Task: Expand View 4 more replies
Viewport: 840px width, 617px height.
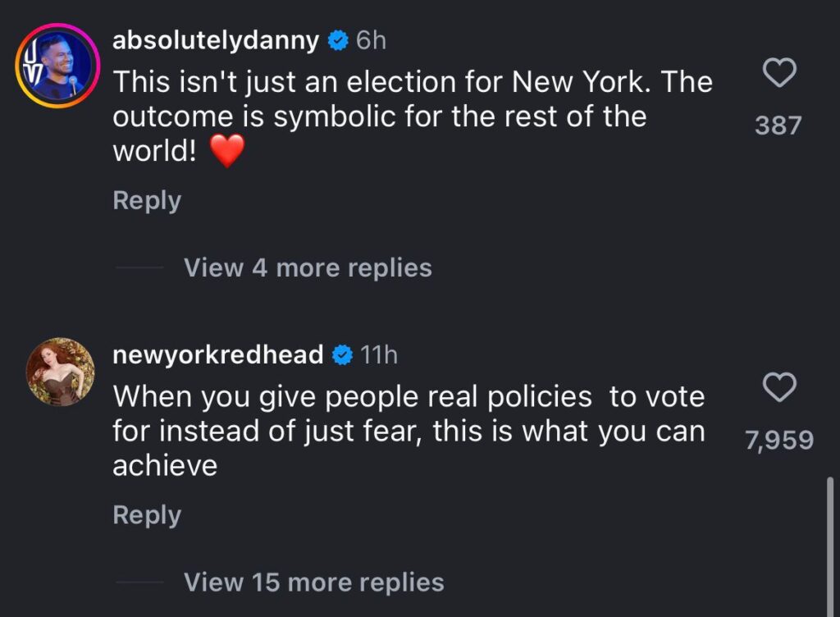Action: click(308, 267)
